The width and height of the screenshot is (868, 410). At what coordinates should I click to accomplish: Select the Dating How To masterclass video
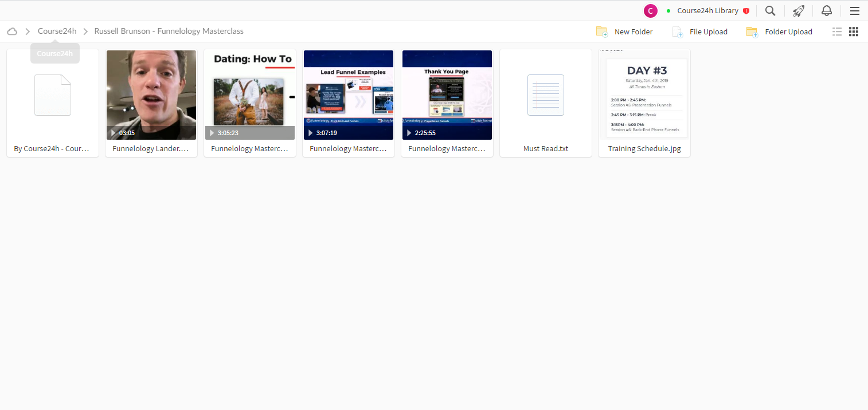coord(250,103)
